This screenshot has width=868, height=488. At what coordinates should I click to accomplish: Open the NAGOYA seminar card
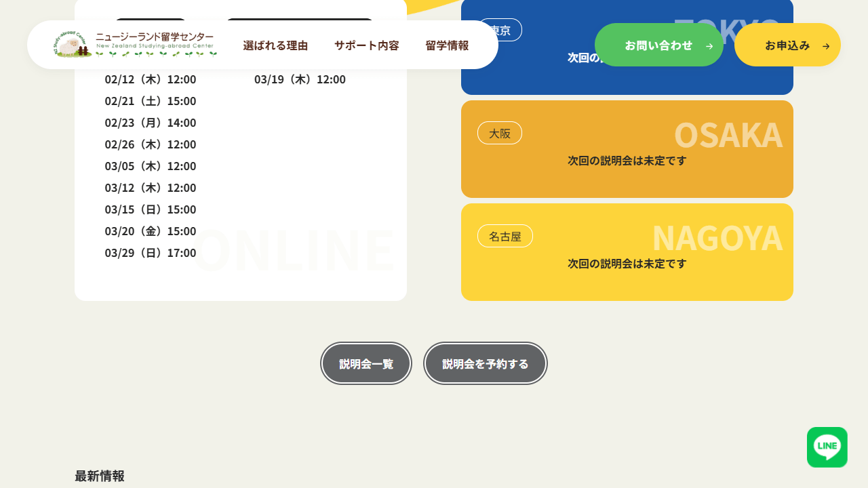[627, 252]
